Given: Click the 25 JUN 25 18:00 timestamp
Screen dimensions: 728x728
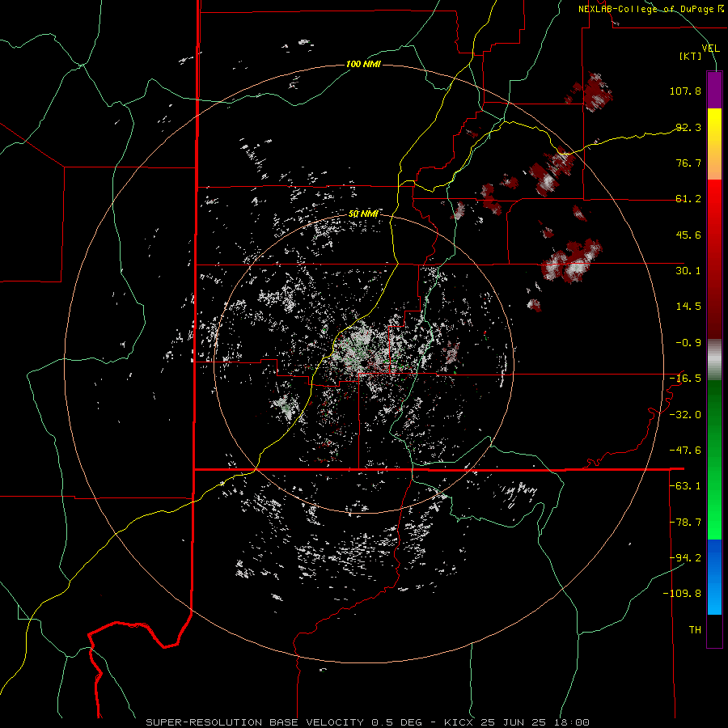Looking at the screenshot, I should tap(536, 722).
